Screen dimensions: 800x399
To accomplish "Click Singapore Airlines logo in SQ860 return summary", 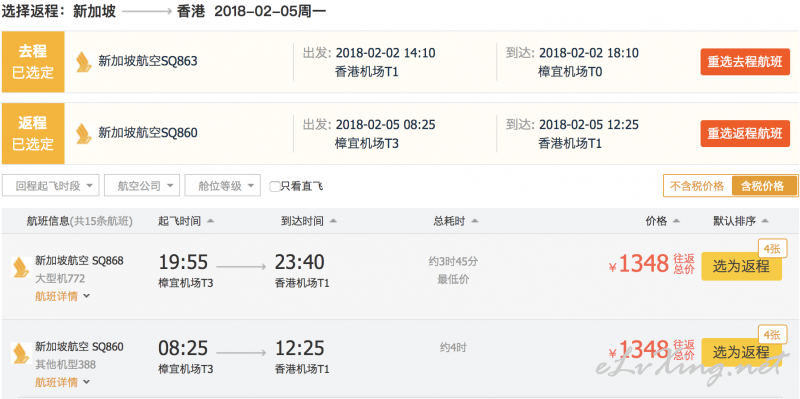I will pyautogui.click(x=84, y=133).
